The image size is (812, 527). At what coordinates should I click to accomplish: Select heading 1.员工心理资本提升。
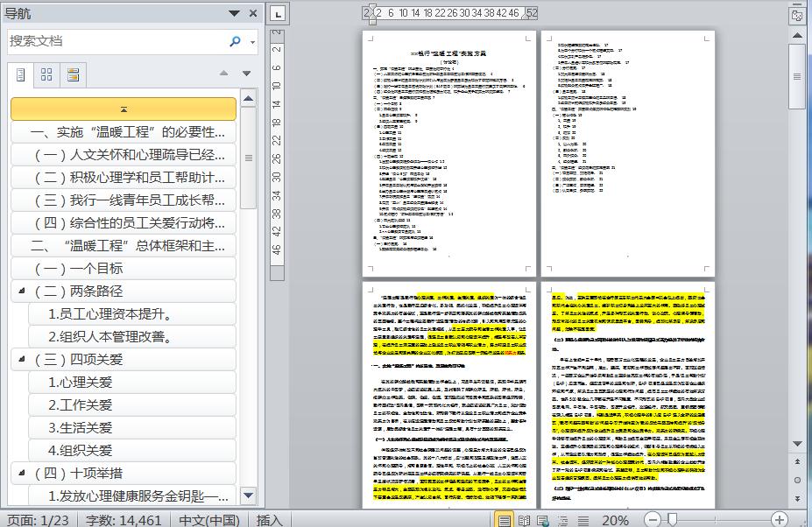(x=132, y=314)
